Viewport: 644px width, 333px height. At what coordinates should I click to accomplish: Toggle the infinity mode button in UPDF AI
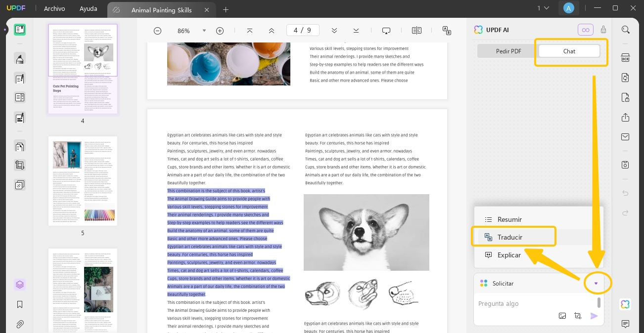[586, 30]
